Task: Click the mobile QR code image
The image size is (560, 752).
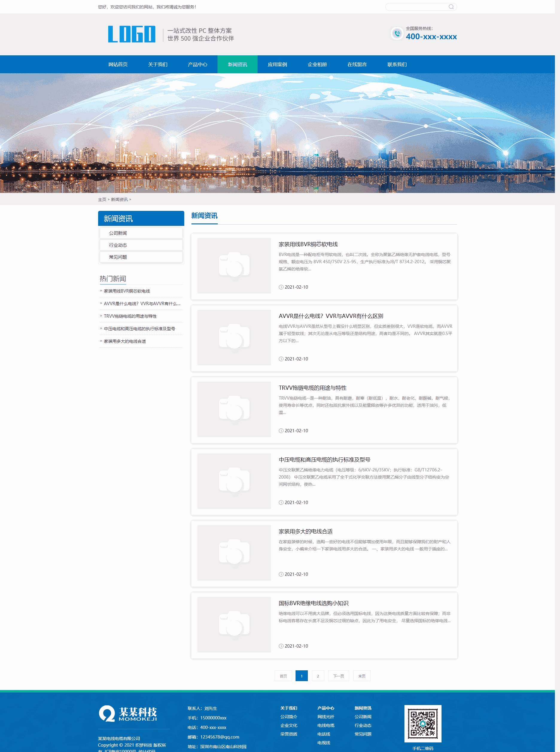Action: coord(422,724)
